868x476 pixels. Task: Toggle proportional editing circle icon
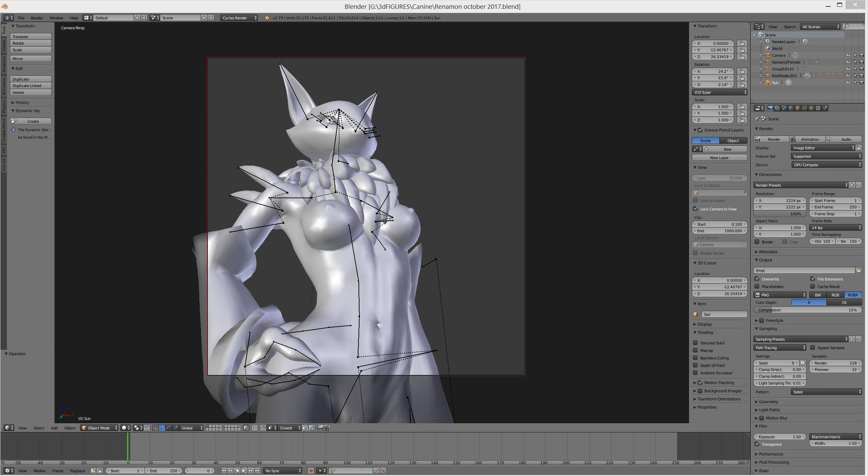coord(255,428)
